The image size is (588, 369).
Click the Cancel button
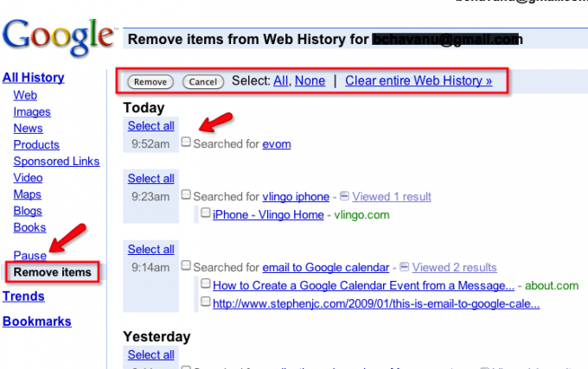tap(203, 82)
